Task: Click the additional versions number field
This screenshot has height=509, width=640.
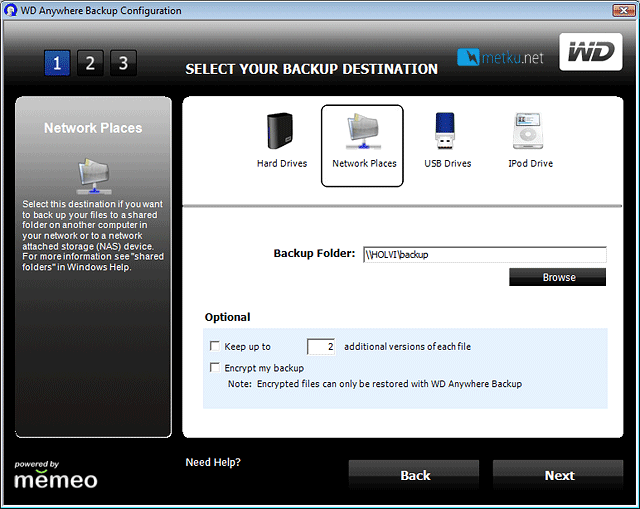Action: coord(321,347)
